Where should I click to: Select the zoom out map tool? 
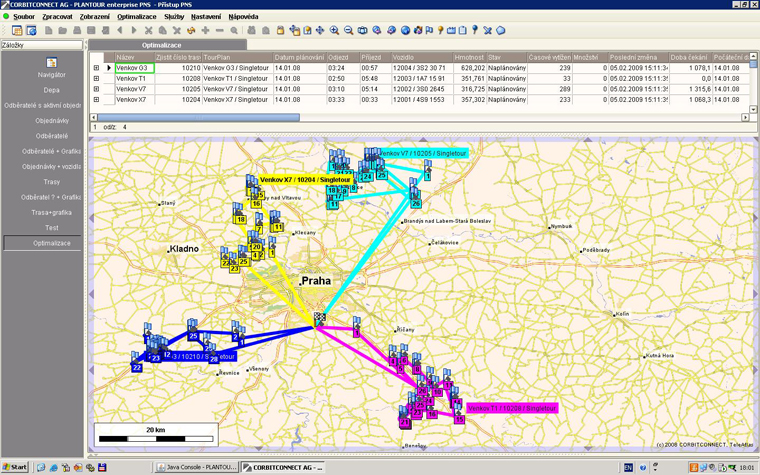pos(348,31)
